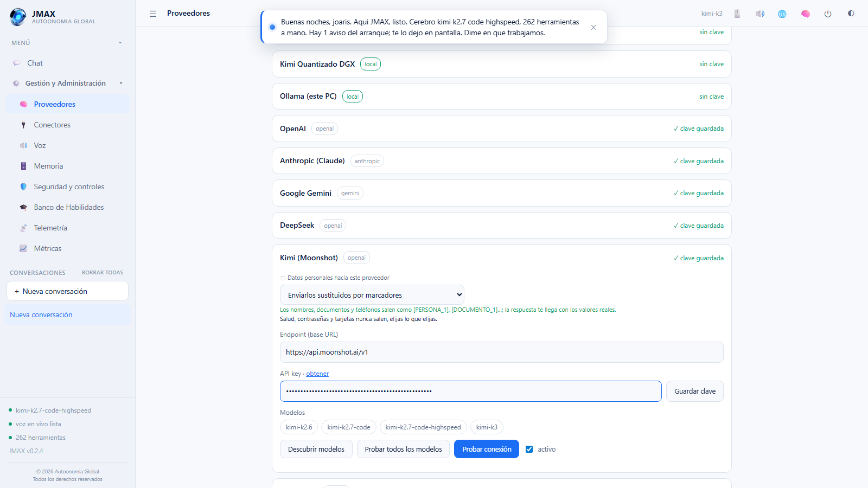This screenshot has width=868, height=488.
Task: Click the power icon in top bar
Action: click(828, 14)
